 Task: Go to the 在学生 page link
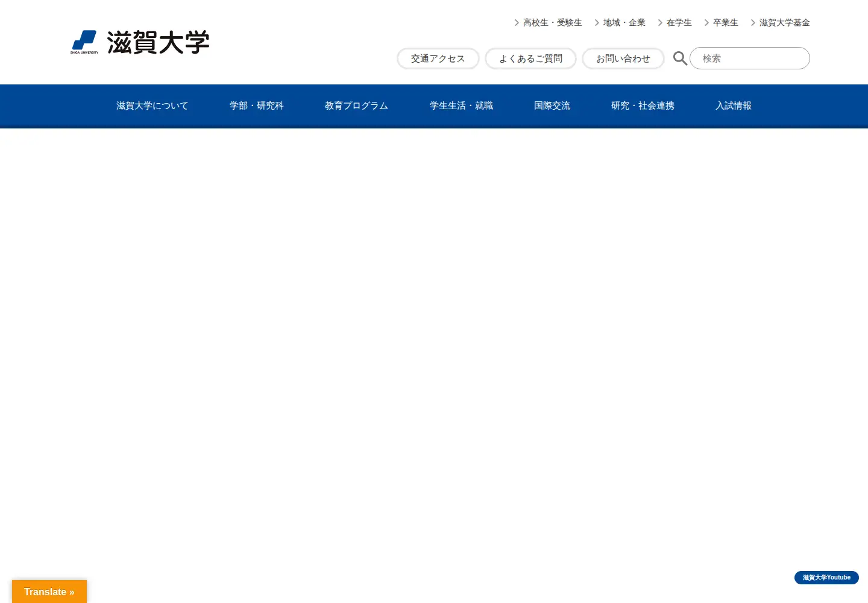(675, 22)
